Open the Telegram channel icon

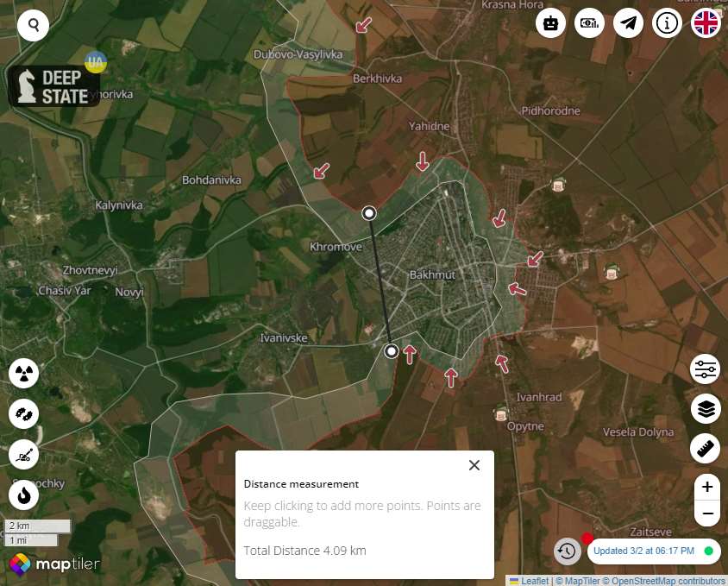tap(629, 23)
